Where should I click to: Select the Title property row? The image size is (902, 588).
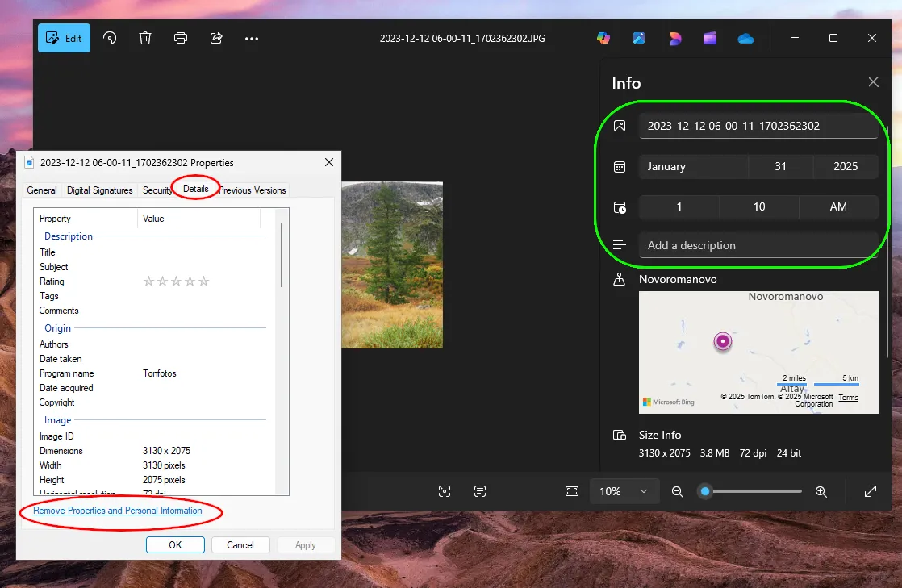tap(154, 252)
